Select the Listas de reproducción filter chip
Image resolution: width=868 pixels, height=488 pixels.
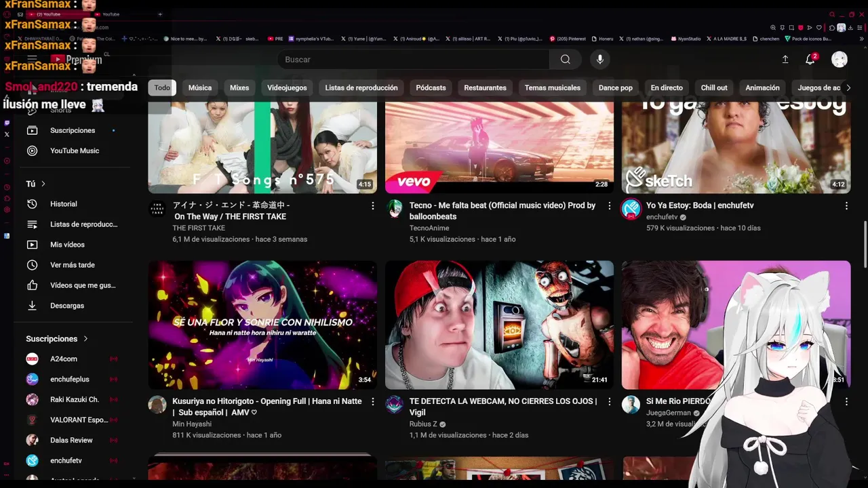pyautogui.click(x=361, y=87)
